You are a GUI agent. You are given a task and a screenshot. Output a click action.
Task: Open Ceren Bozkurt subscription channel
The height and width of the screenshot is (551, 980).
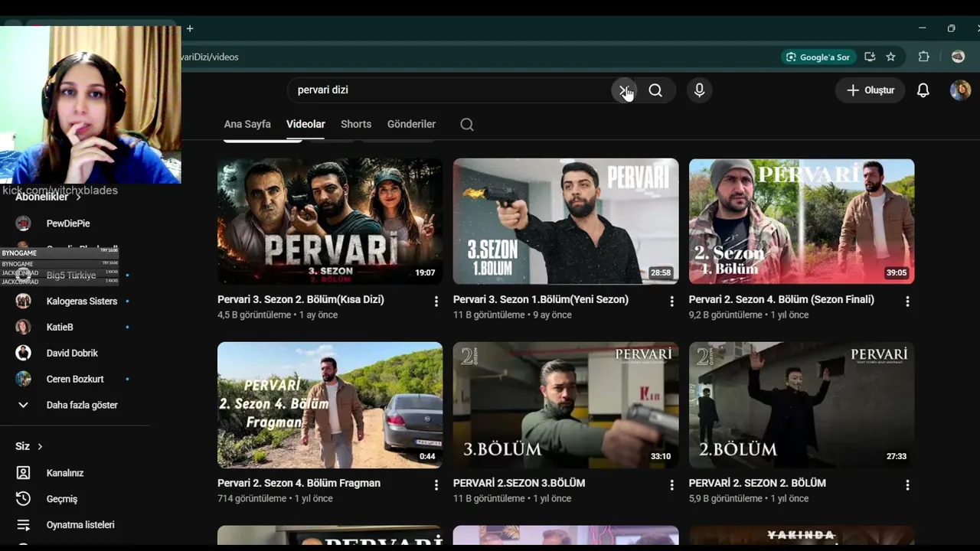tap(74, 379)
